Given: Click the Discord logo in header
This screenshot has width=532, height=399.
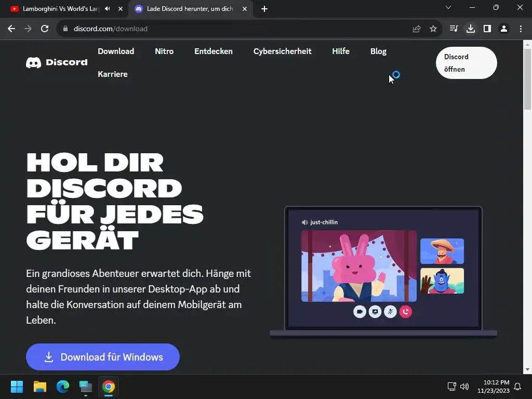Looking at the screenshot, I should (x=57, y=62).
